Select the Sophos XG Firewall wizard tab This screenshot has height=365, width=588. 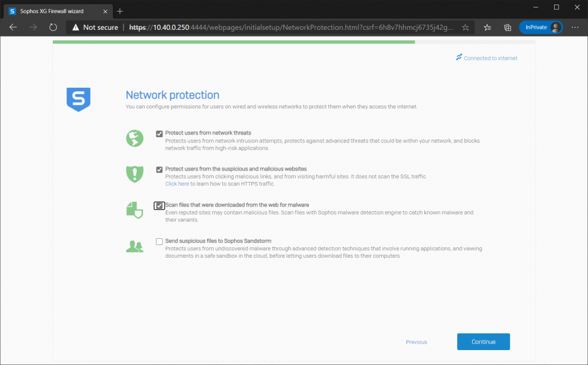click(58, 11)
